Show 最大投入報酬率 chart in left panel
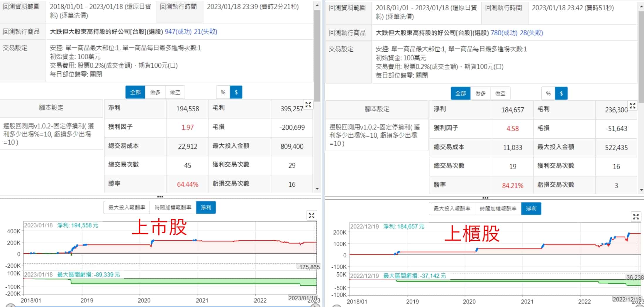Screen dimensions: 644x307 127,208
